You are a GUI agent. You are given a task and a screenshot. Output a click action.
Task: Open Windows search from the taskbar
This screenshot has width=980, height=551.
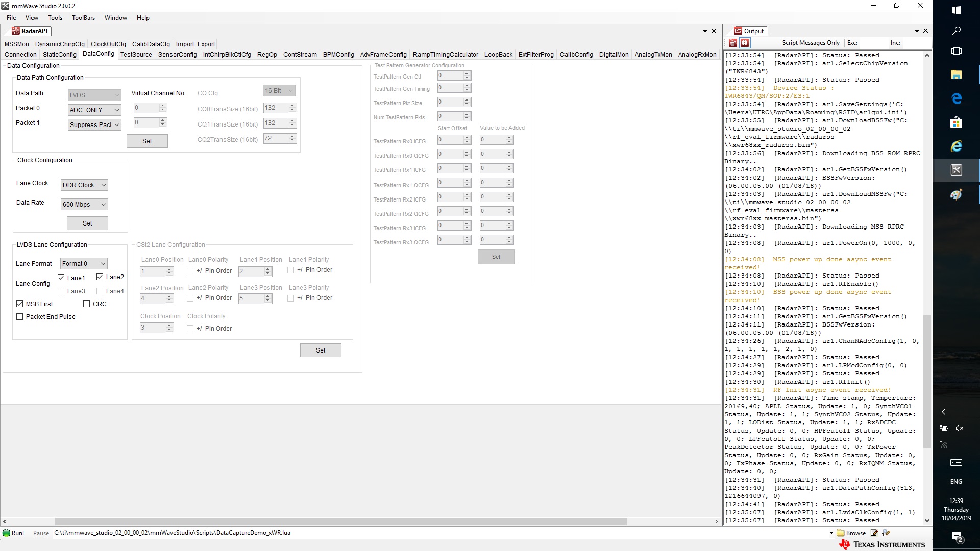point(957,31)
